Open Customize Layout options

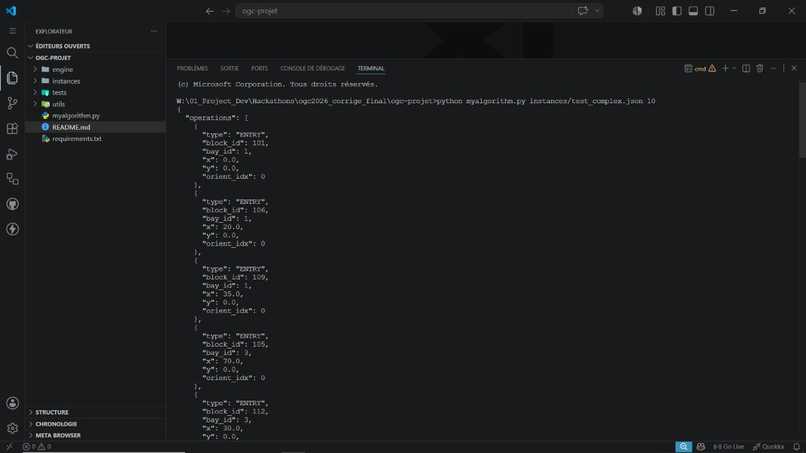click(661, 11)
